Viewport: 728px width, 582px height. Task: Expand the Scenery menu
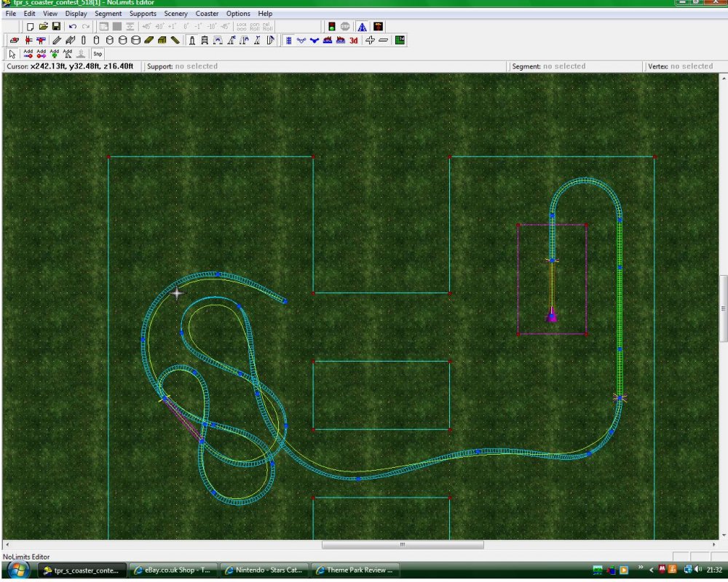point(175,13)
